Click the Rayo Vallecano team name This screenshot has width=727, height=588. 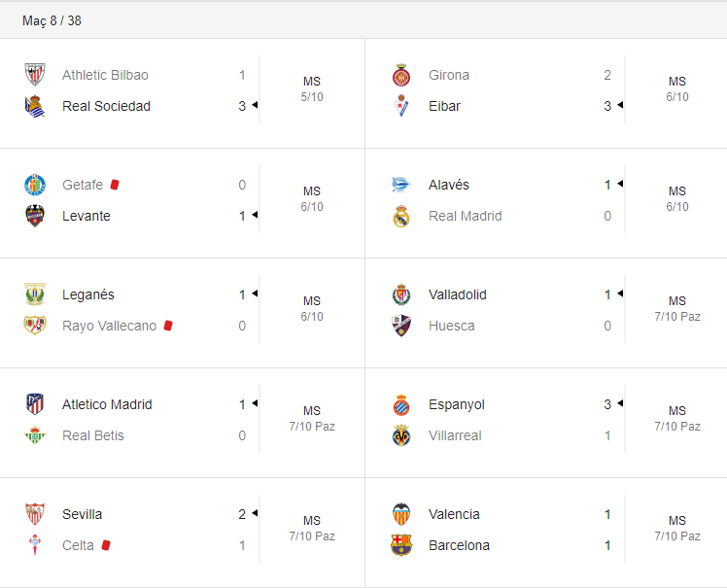click(109, 326)
